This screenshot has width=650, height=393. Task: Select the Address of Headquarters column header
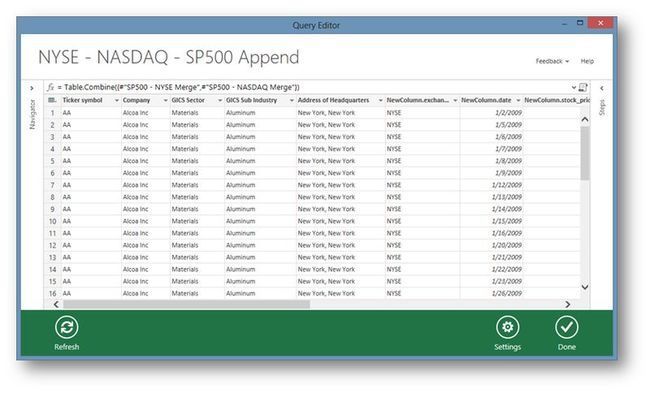coord(333,100)
